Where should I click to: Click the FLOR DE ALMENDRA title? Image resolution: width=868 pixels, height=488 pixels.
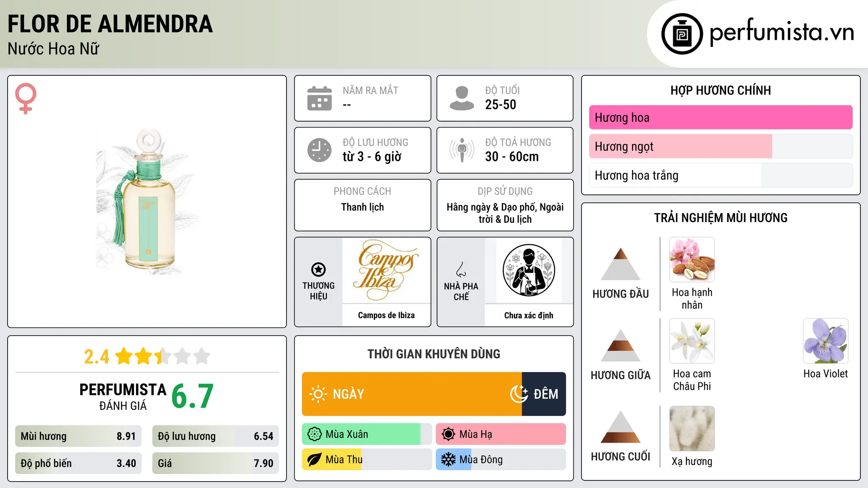pyautogui.click(x=110, y=24)
